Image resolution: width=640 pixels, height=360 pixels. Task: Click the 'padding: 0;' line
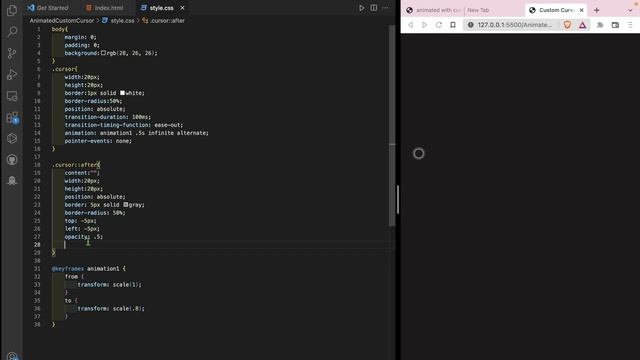[x=82, y=45]
